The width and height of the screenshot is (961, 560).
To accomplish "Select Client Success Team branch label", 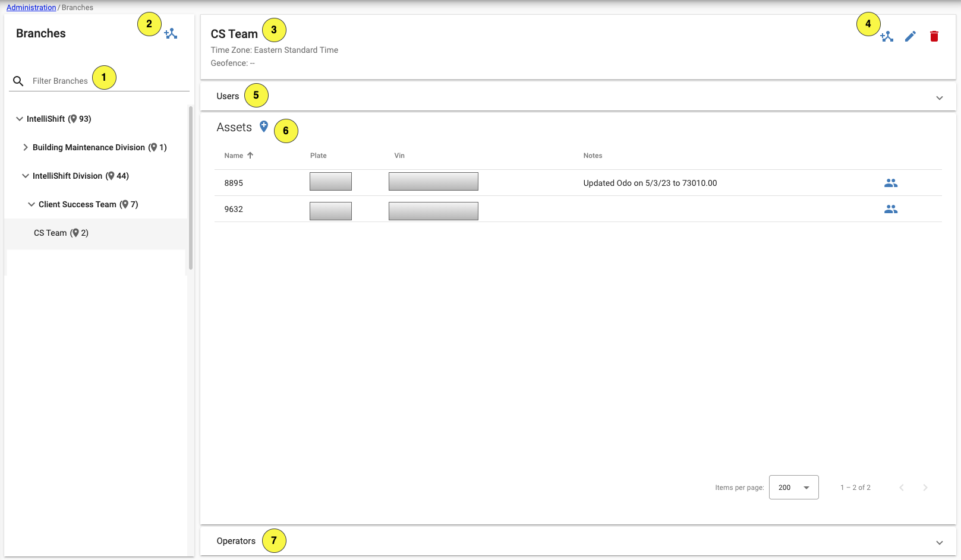I will 78,204.
